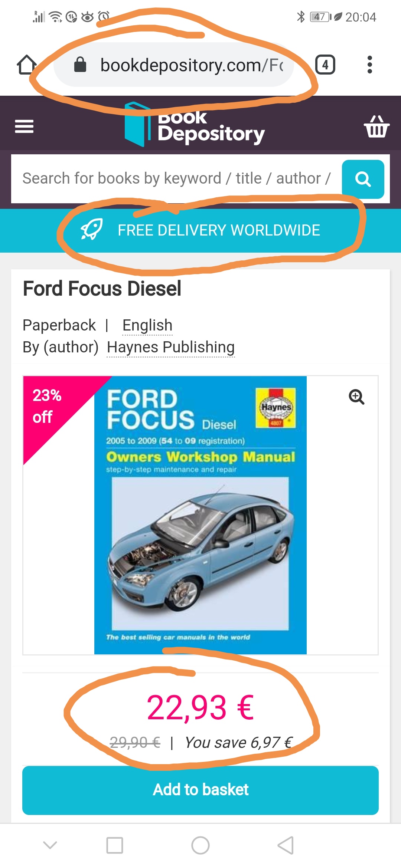Tap the padlock site security icon

tap(80, 65)
